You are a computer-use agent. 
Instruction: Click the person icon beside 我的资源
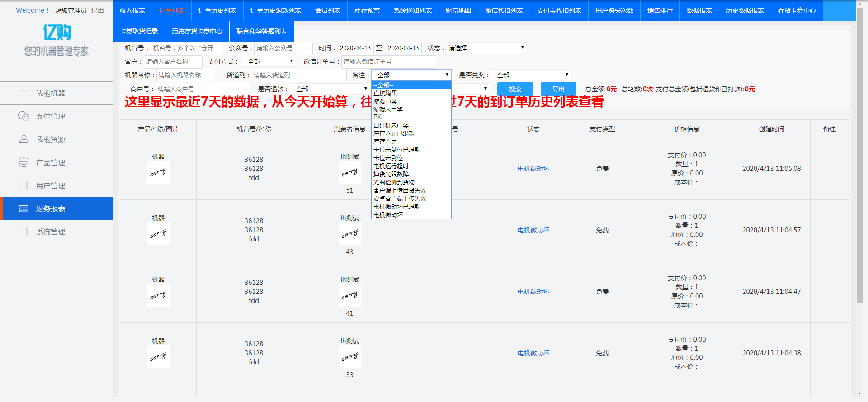pos(24,139)
